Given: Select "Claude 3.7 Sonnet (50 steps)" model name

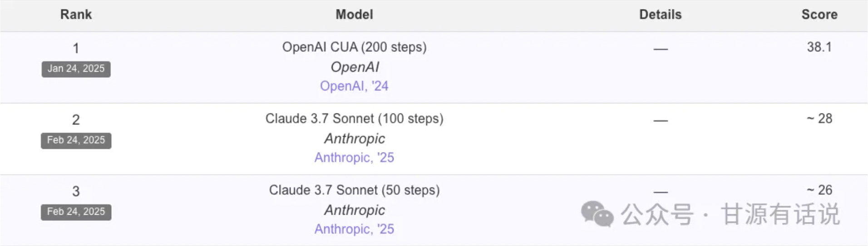Looking at the screenshot, I should click(x=354, y=190).
